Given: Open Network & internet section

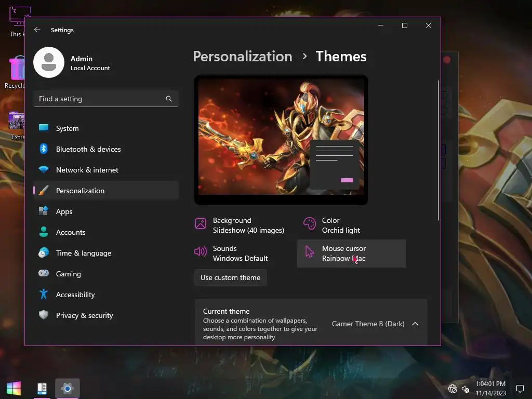Looking at the screenshot, I should (x=106, y=170).
